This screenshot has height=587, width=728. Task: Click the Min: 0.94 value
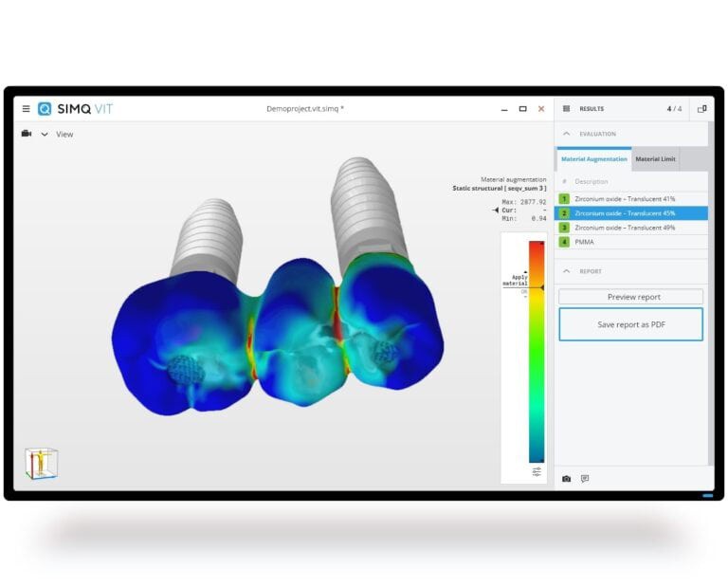click(x=524, y=218)
